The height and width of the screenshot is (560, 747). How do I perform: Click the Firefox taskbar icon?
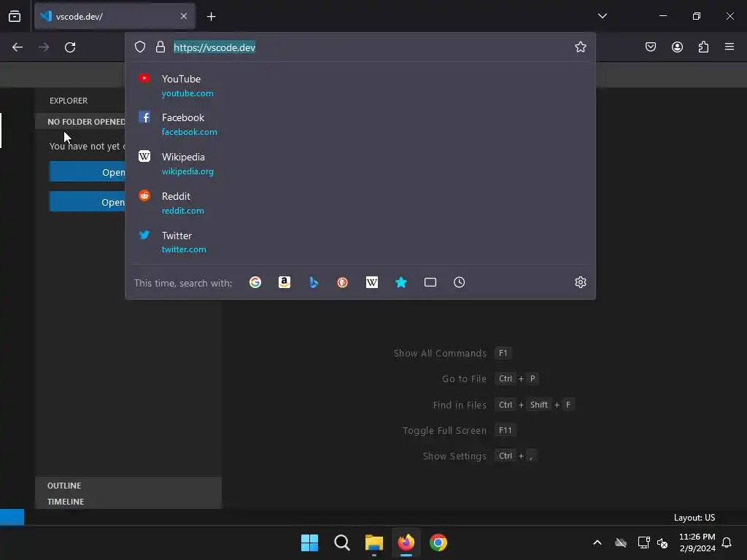(406, 542)
